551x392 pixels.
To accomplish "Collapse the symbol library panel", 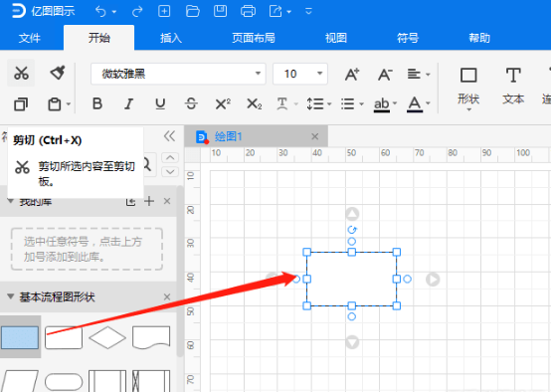I will pos(169,136).
